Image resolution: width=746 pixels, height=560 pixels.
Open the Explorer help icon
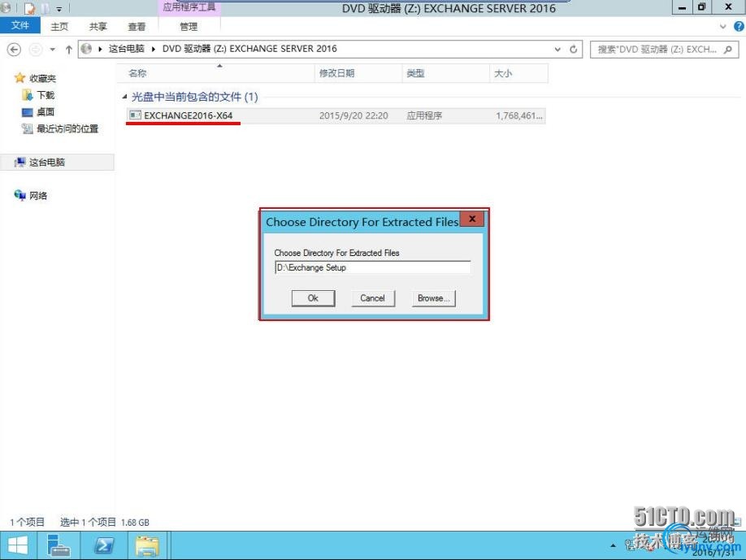point(739,27)
